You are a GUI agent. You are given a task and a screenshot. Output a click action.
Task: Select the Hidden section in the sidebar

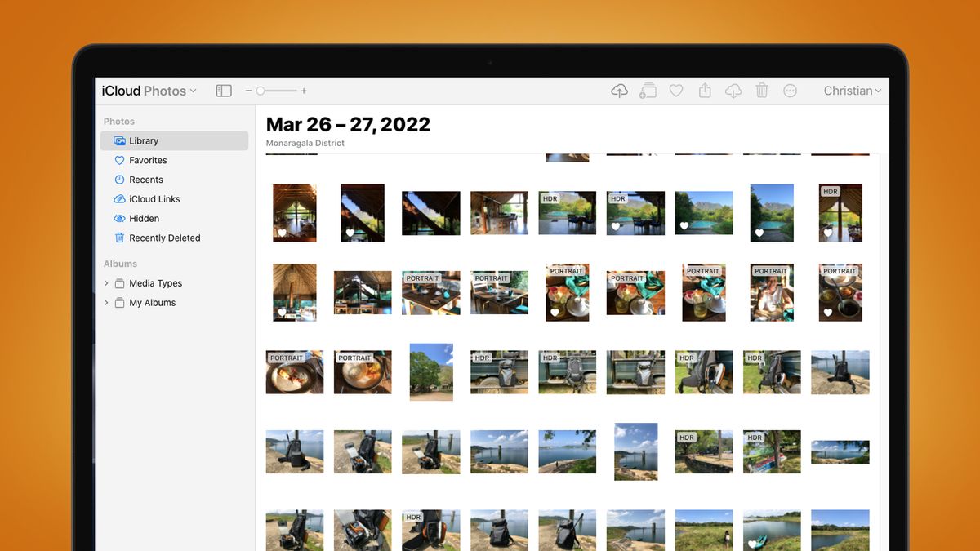[x=144, y=218]
